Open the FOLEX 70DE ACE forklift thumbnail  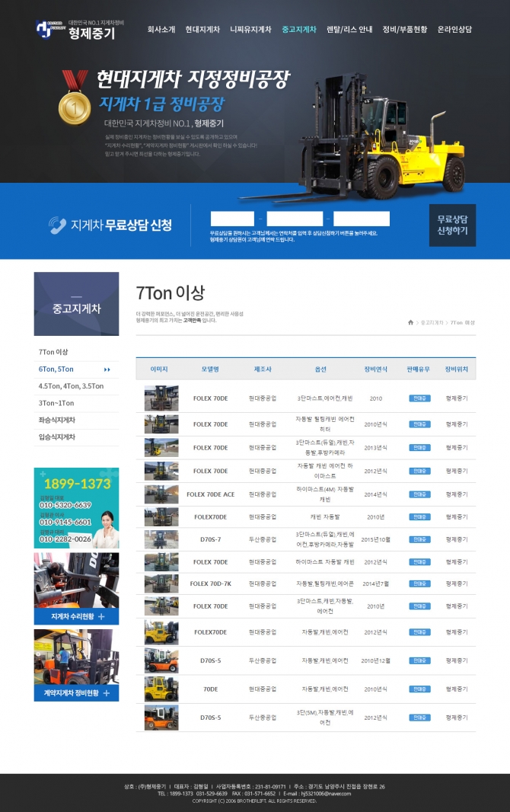click(161, 494)
